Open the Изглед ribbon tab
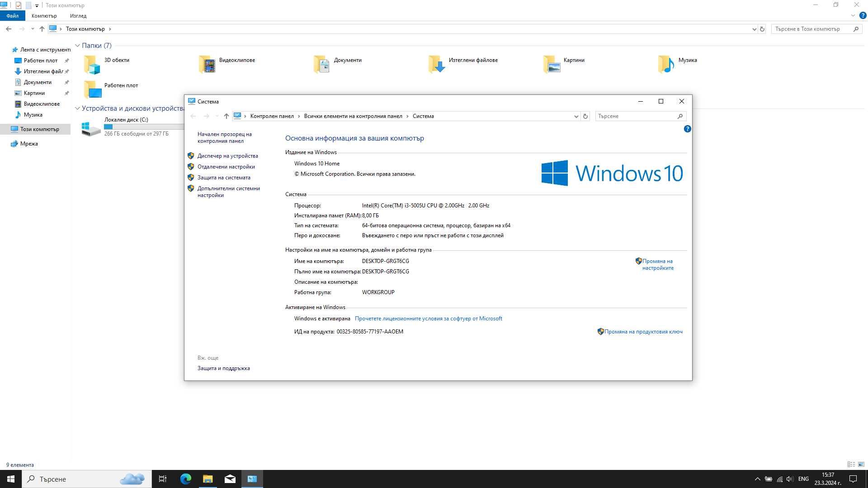The height and width of the screenshot is (488, 868). [x=78, y=15]
